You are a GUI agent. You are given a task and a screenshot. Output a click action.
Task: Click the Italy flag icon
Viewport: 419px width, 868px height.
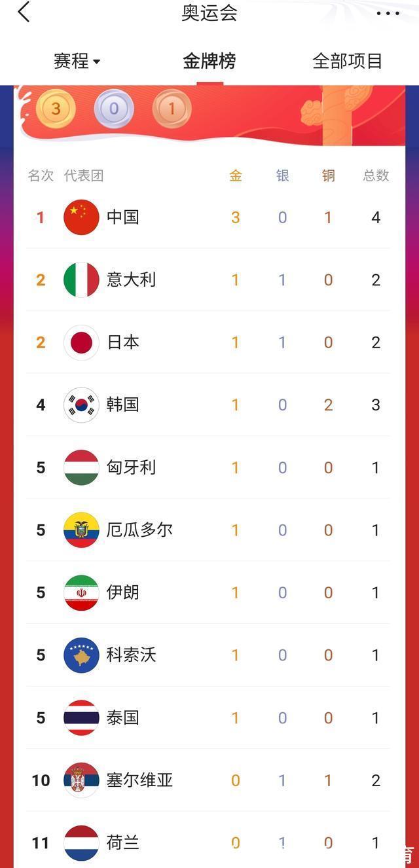pyautogui.click(x=81, y=280)
